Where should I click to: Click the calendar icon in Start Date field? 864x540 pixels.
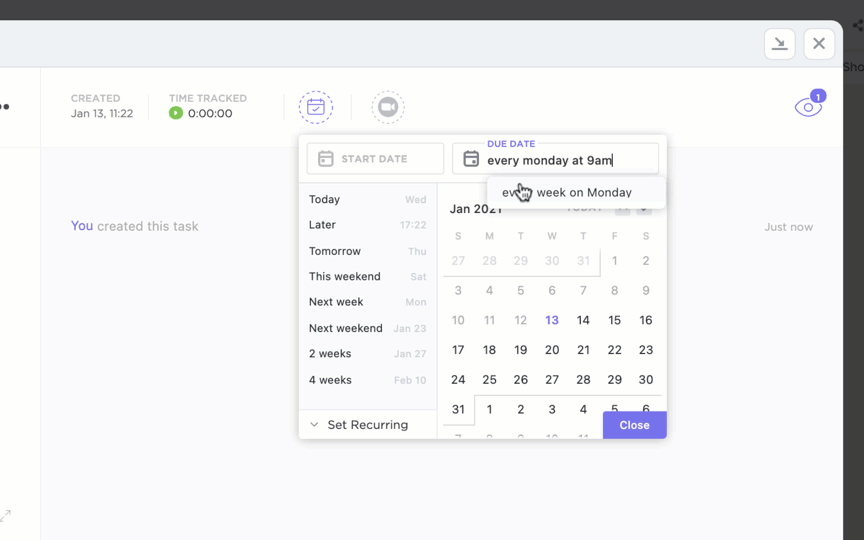326,159
